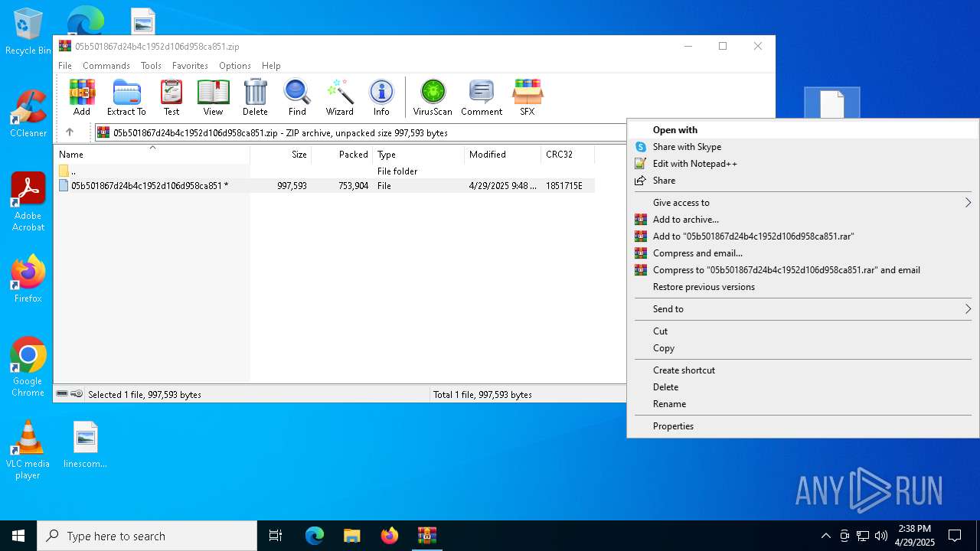Launch the Wizard tool
Screen dimensions: 980x551
[339, 97]
